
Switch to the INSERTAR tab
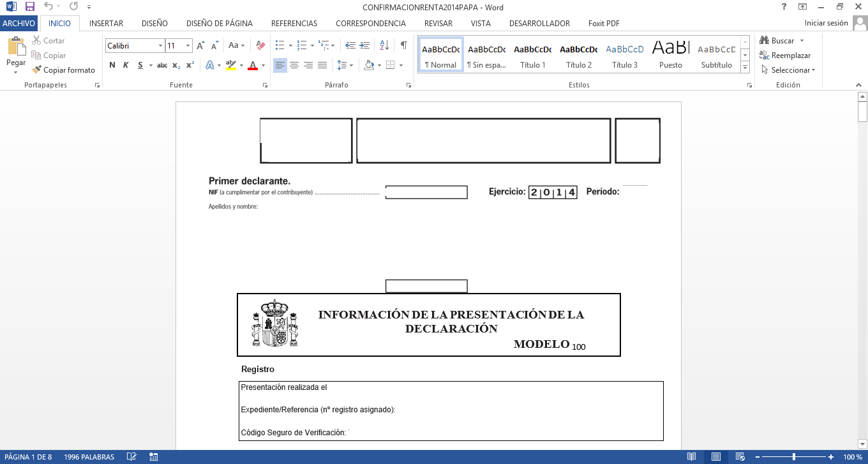[106, 24]
